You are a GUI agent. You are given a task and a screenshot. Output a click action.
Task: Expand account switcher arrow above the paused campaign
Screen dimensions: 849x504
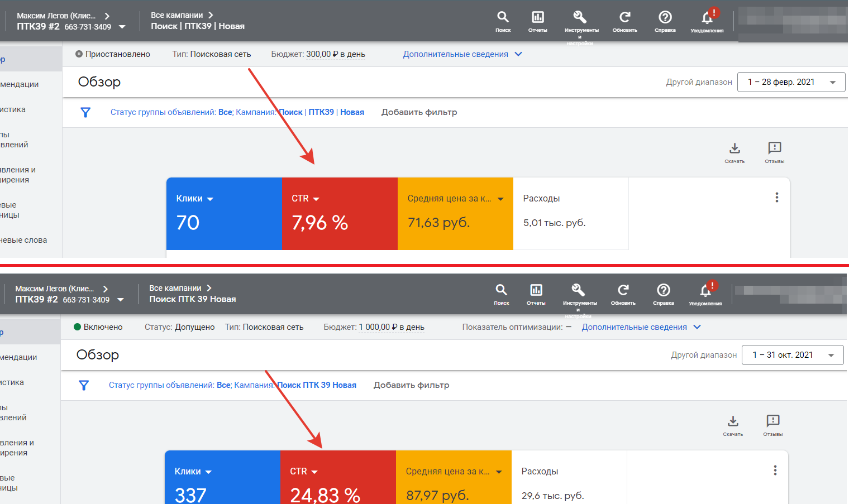pos(122,27)
